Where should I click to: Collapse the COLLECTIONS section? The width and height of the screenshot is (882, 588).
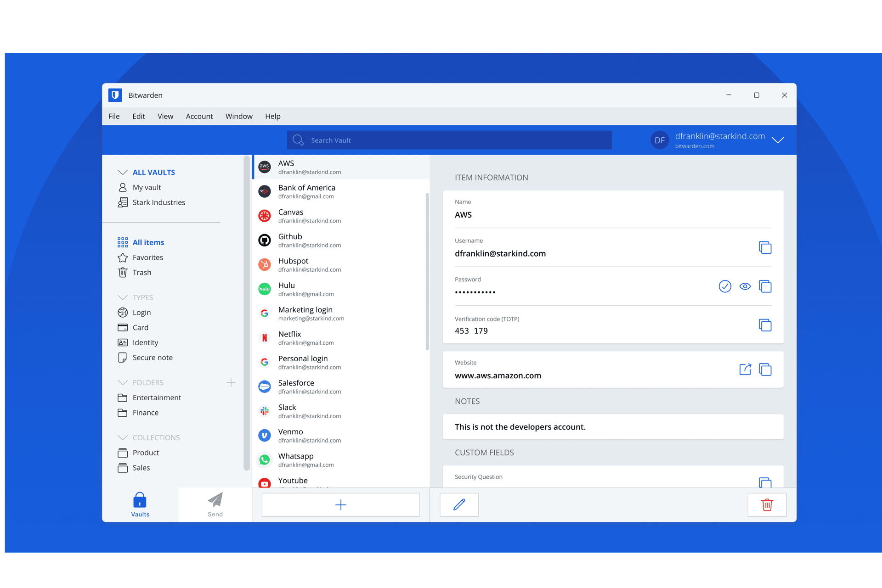[123, 437]
